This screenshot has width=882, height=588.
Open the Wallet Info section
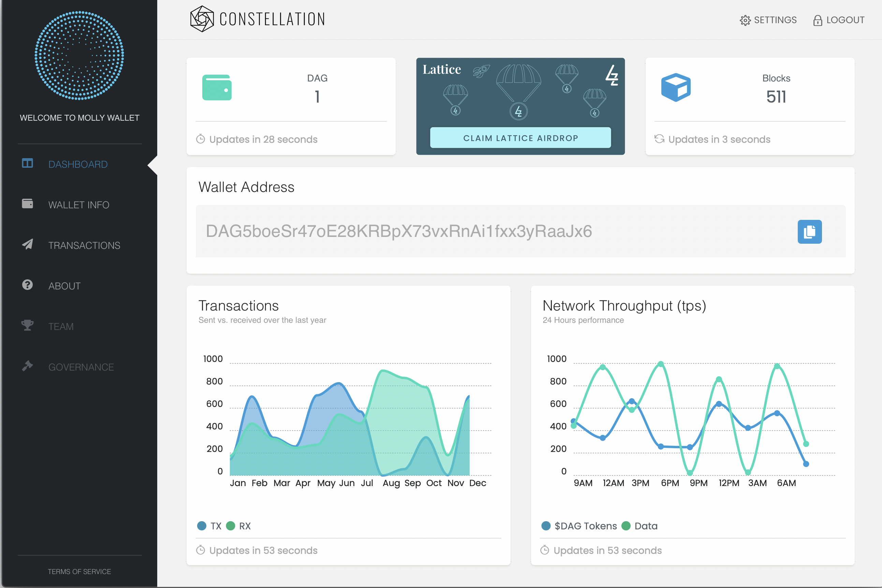(79, 205)
